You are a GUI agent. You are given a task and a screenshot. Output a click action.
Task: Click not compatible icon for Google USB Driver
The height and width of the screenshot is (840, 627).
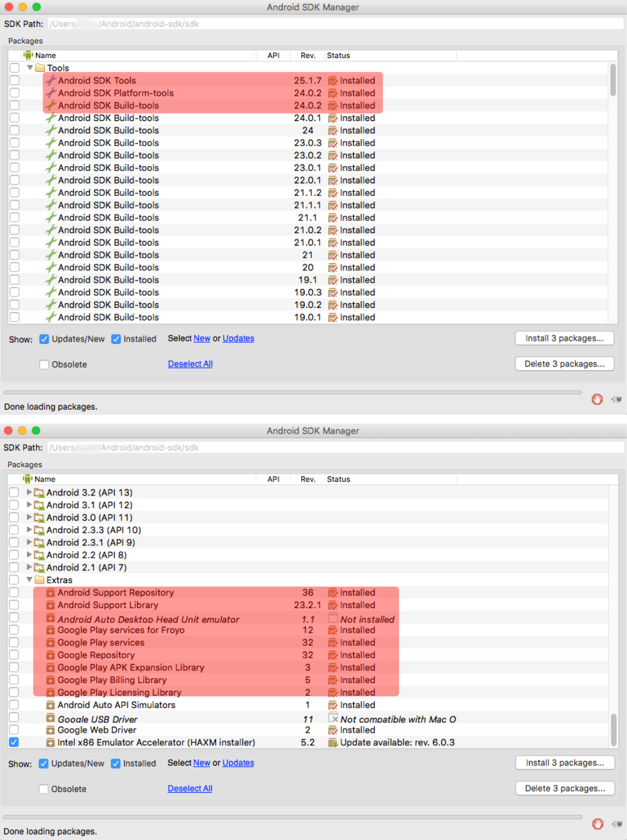[334, 717]
